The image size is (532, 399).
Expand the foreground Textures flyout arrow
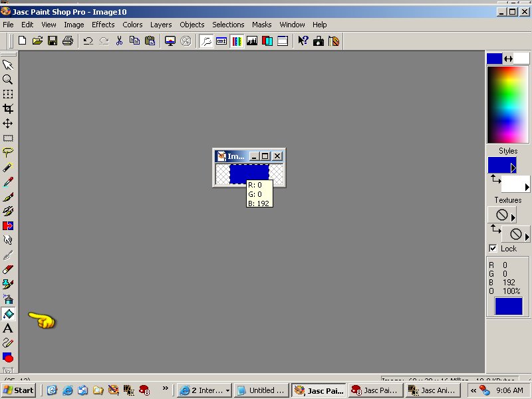(x=513, y=217)
